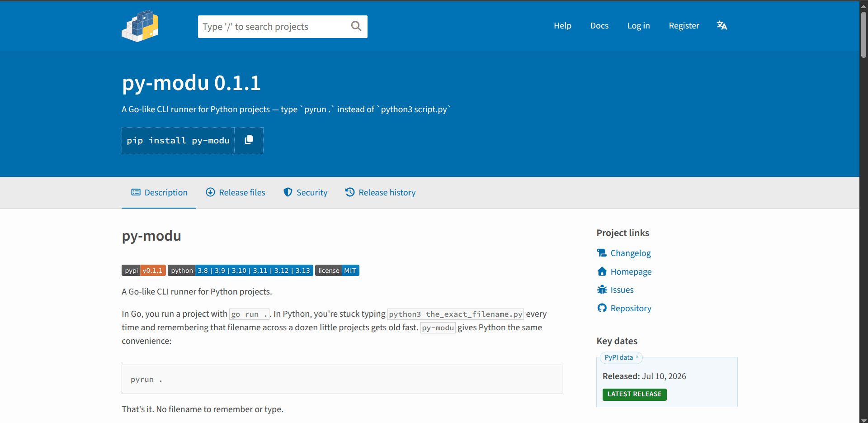Click the 'py-modu 0.1.1' title
The image size is (868, 423).
[x=191, y=83]
